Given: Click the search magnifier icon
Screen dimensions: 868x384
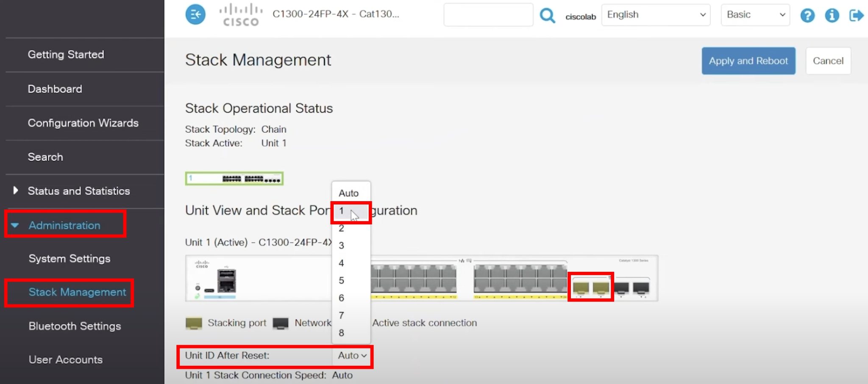Looking at the screenshot, I should [548, 15].
